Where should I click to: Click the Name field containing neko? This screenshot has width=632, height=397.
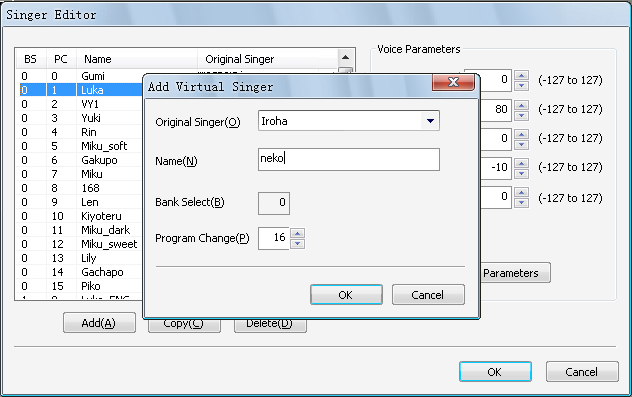click(x=349, y=159)
